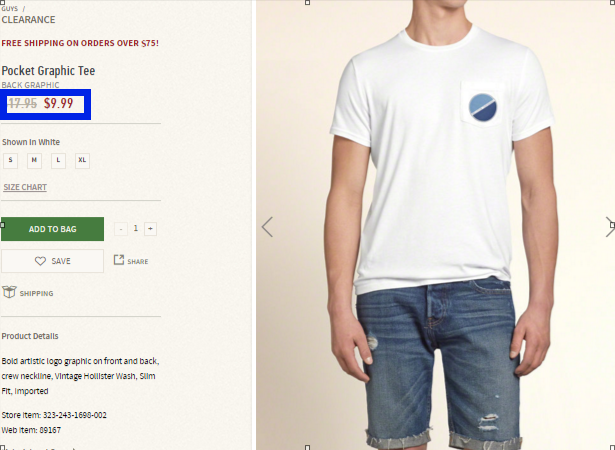The width and height of the screenshot is (615, 450).
Task: Increase quantity with plus button
Action: pos(150,229)
